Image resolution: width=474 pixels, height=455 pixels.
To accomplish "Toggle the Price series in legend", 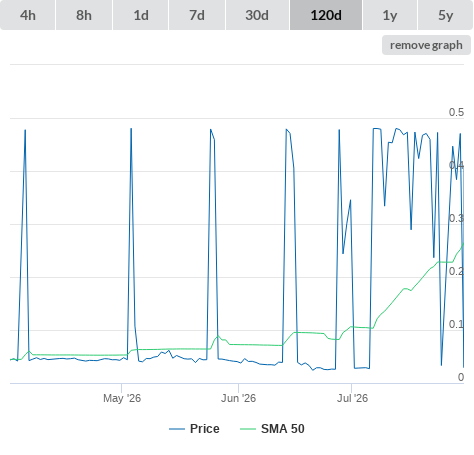I will pos(205,429).
